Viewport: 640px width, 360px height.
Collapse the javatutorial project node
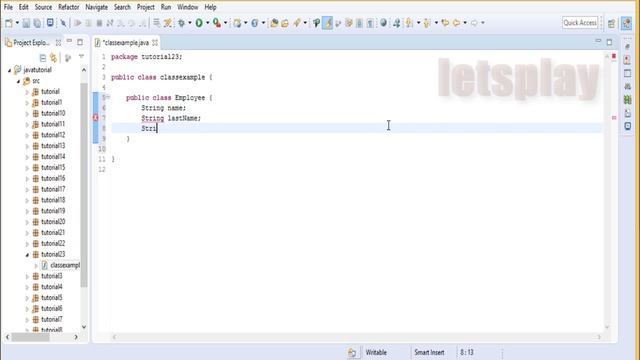[x=10, y=70]
